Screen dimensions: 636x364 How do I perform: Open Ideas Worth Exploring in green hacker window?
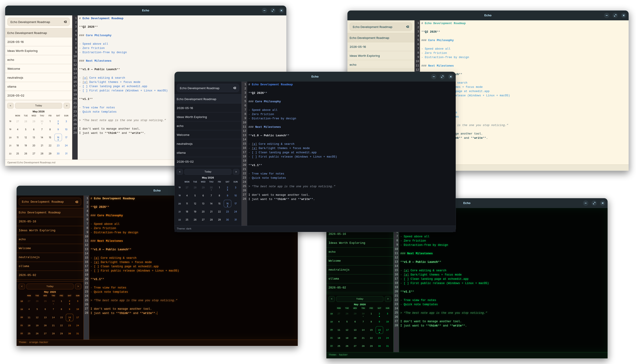click(x=360, y=243)
